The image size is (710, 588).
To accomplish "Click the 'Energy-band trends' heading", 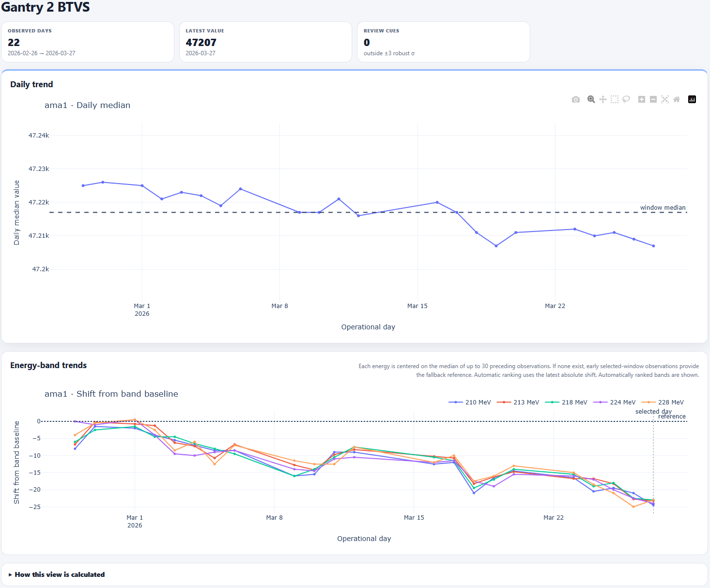I will (48, 365).
